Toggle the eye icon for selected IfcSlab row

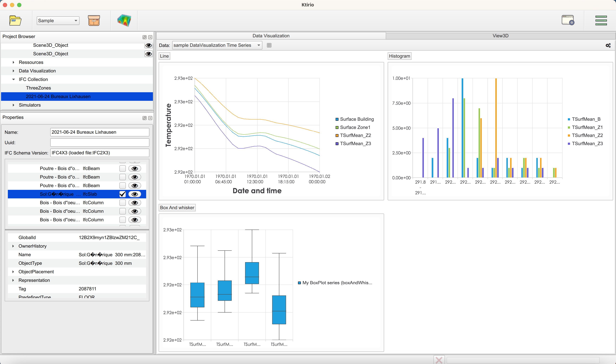(135, 194)
